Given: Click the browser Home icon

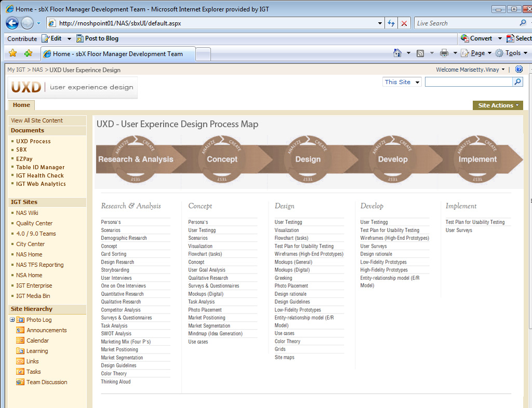Looking at the screenshot, I should [397, 53].
